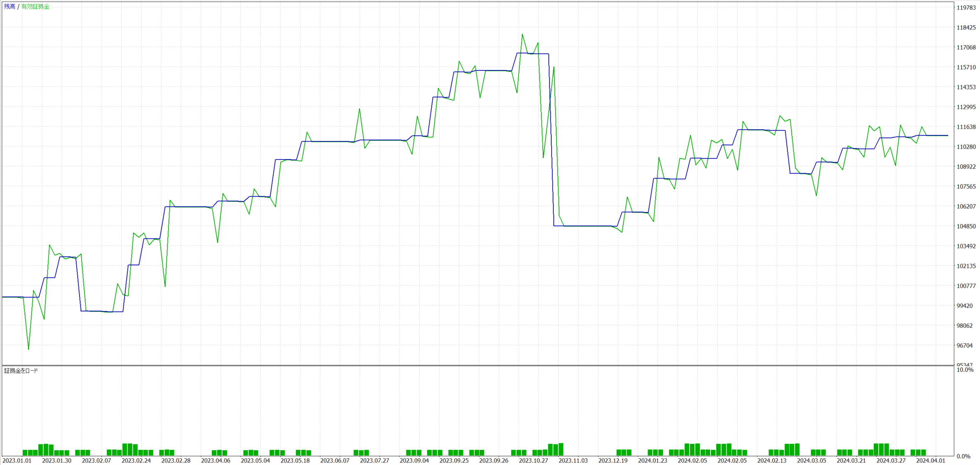Select the 2023.07.27 date axis label
This screenshot has width=980, height=465.
[x=375, y=460]
